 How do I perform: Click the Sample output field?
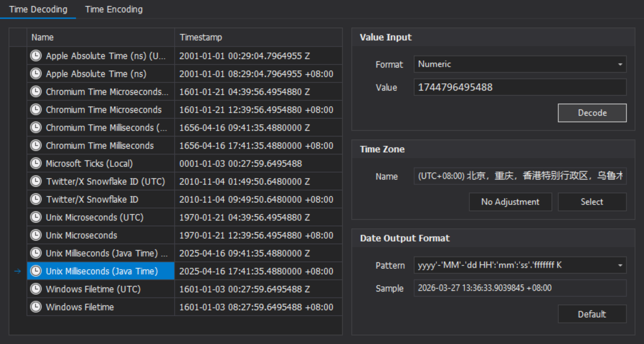(x=520, y=288)
